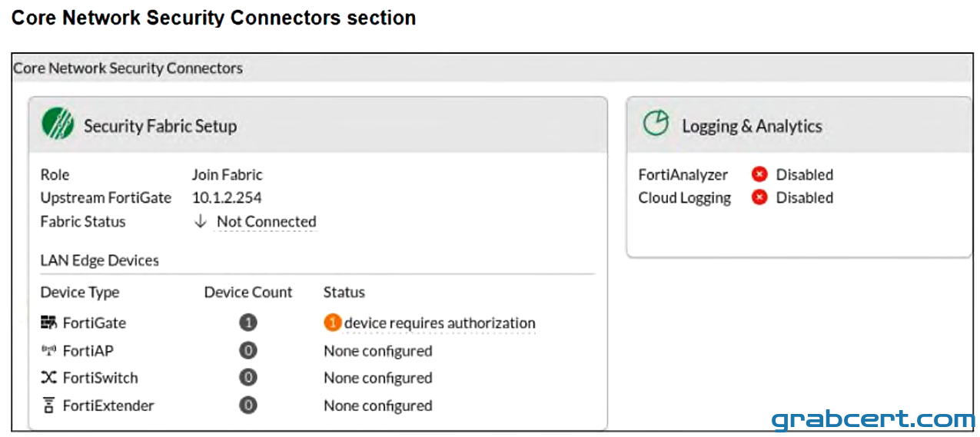Viewport: 980px width, 437px height.
Task: Click the FortiExtender device icon
Action: pos(49,405)
